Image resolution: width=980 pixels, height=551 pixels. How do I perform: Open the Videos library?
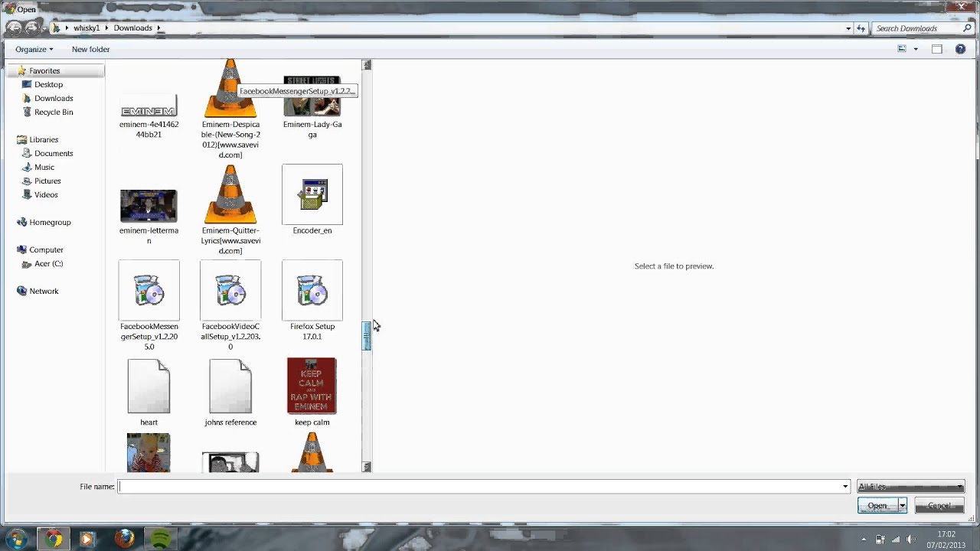click(x=46, y=194)
